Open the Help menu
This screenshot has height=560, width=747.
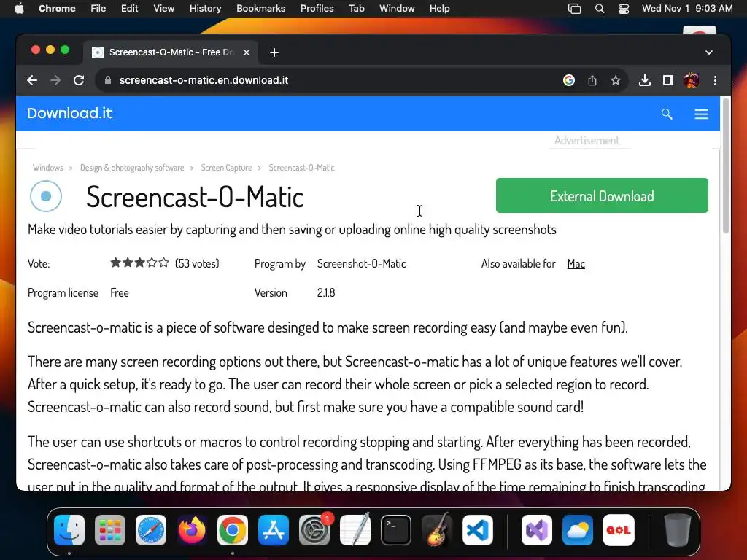439,9
